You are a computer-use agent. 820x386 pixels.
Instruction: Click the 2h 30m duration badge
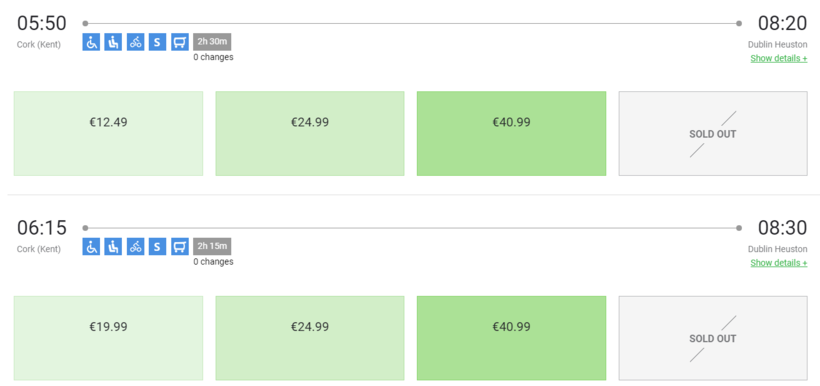click(x=212, y=42)
